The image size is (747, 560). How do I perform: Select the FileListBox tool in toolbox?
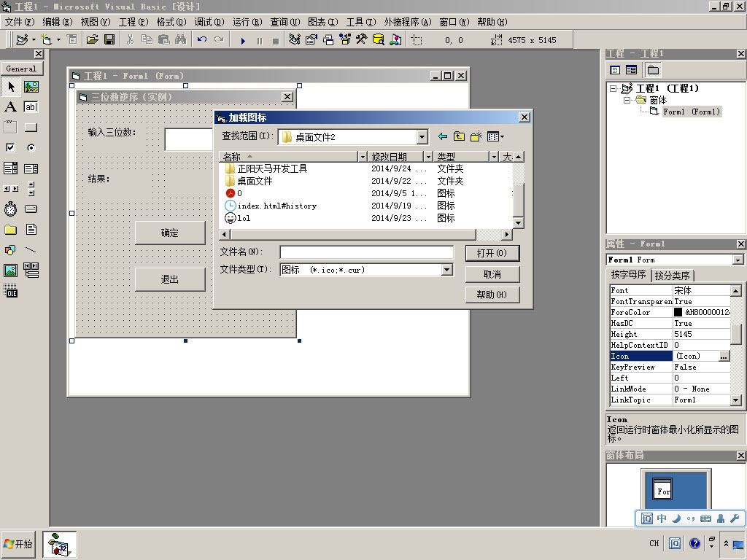(31, 230)
